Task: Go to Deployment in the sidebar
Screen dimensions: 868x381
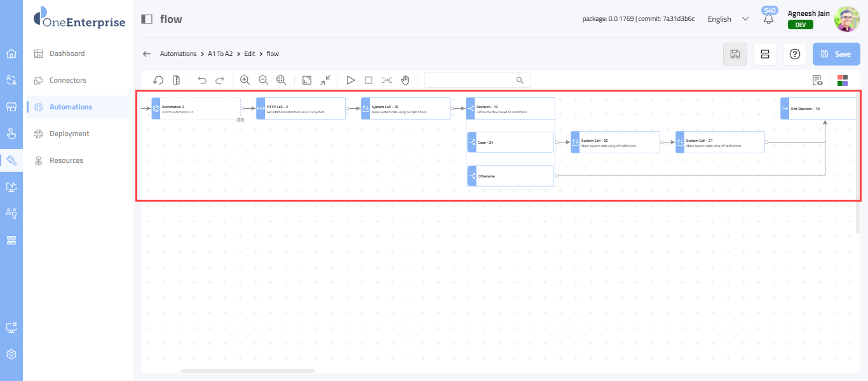Action: [69, 134]
